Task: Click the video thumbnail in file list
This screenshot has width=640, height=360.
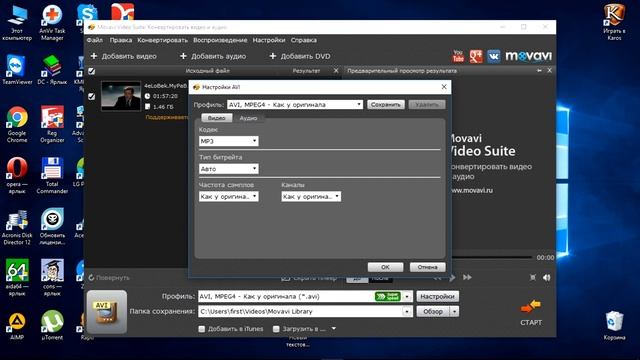Action: tap(121, 96)
